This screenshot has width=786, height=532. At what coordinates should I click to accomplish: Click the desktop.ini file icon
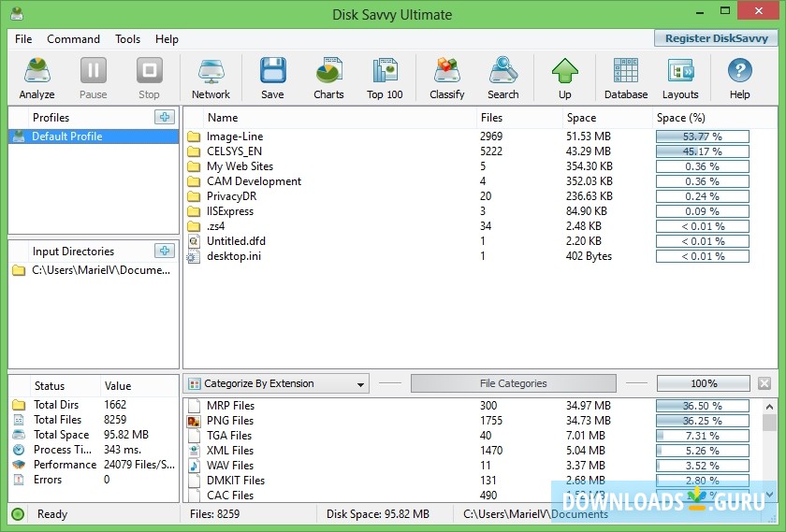pos(193,256)
